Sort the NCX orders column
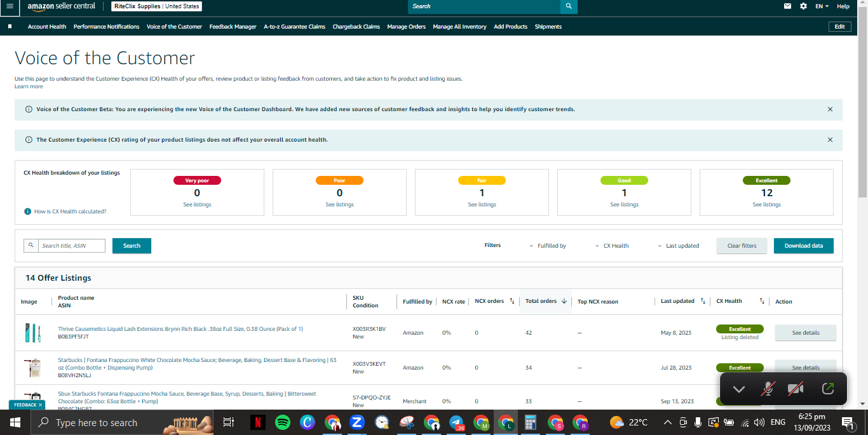 (512, 301)
